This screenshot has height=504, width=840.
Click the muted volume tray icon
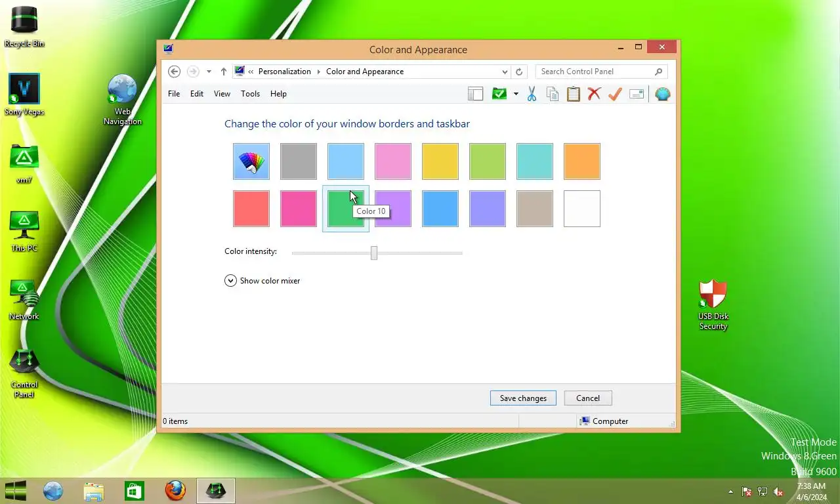pos(778,492)
